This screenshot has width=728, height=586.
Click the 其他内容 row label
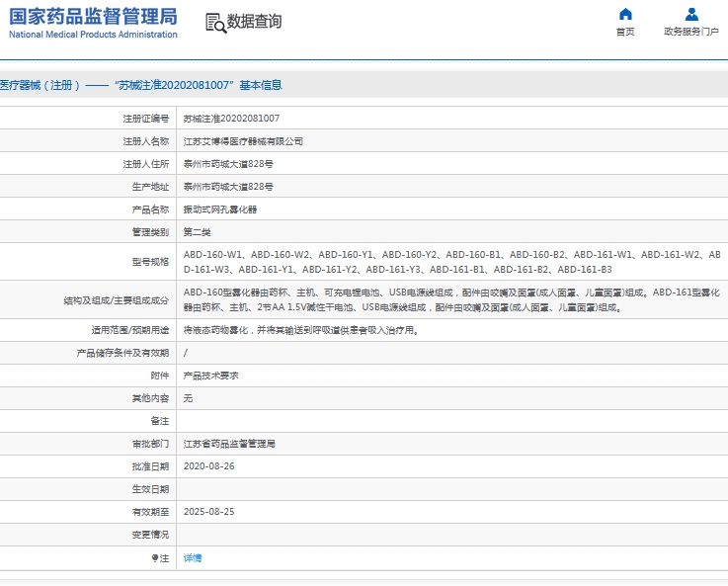pyautogui.click(x=150, y=398)
